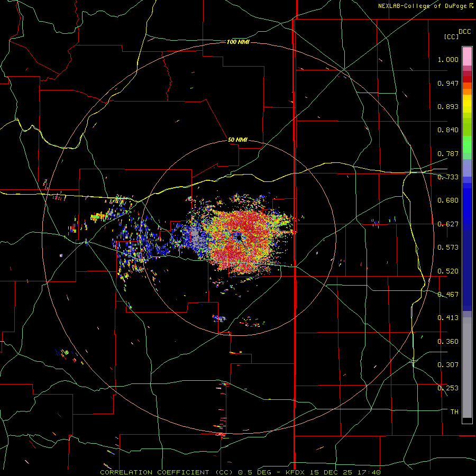Image resolution: width=476 pixels, height=476 pixels.
Task: Click the black radar site hole in the echo
Action: [x=239, y=237]
